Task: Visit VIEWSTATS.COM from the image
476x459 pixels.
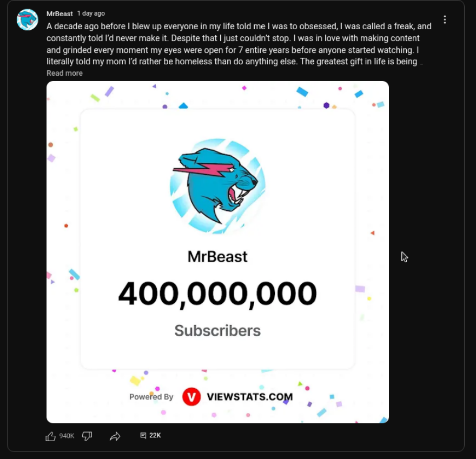Action: [x=249, y=396]
